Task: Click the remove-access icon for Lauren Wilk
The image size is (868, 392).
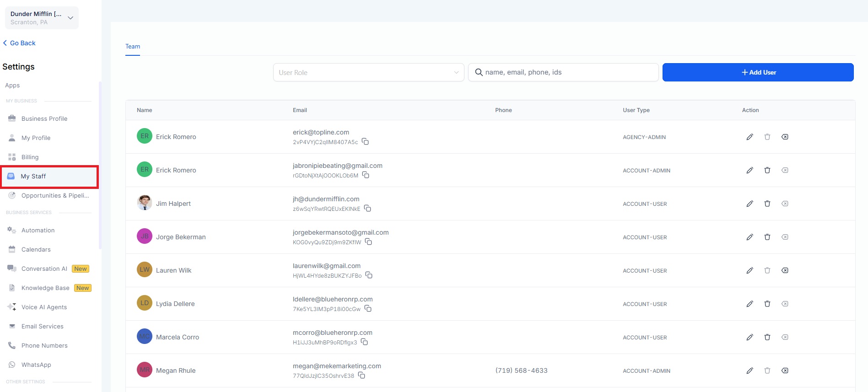Action: click(x=785, y=270)
